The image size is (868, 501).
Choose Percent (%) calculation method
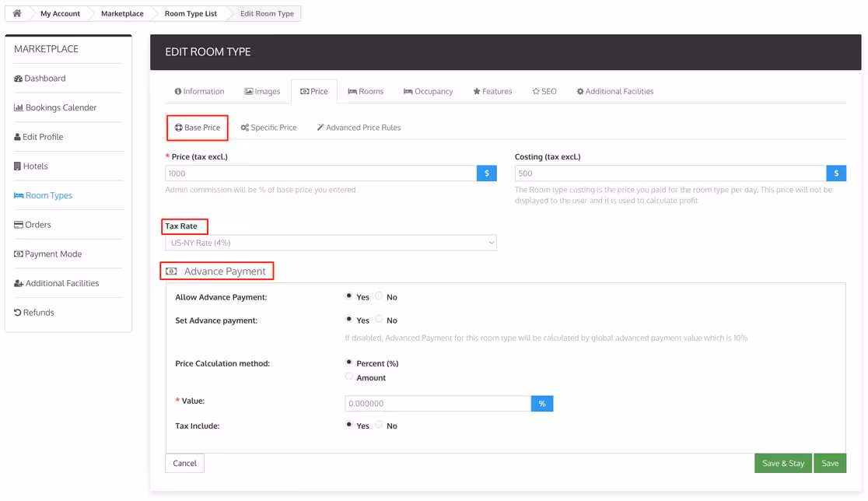pos(348,363)
